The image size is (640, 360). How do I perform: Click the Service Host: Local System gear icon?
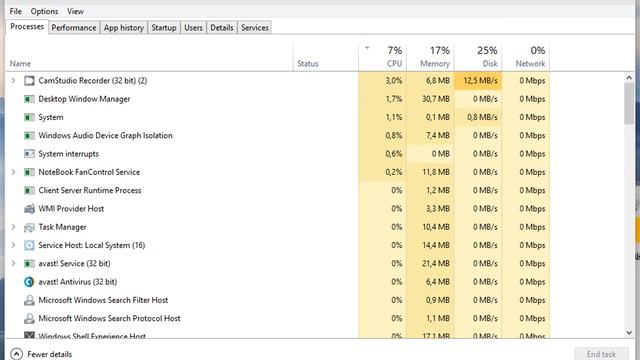(x=29, y=245)
